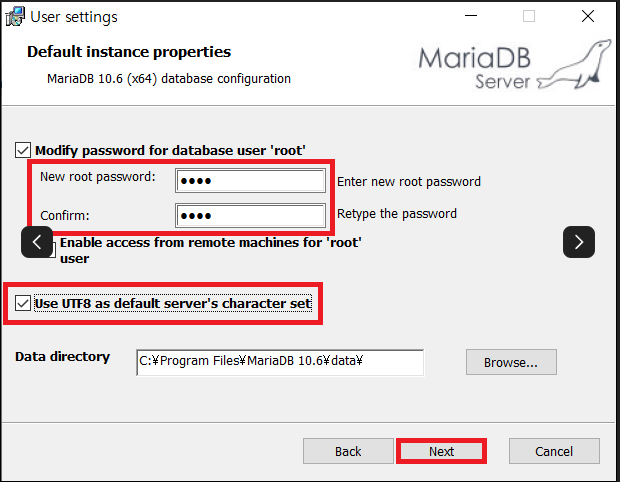Toggle the Modify password for root checkbox
The width and height of the screenshot is (620, 482).
23,150
